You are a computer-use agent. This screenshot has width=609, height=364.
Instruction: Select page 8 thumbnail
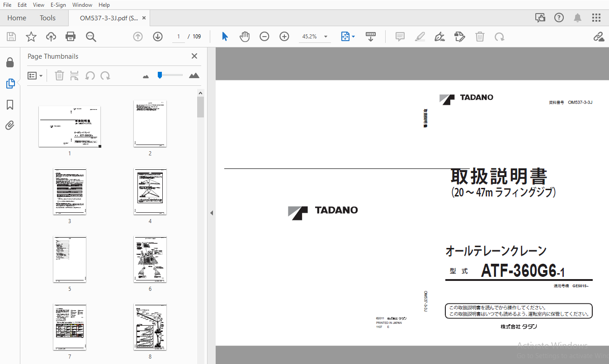click(150, 327)
